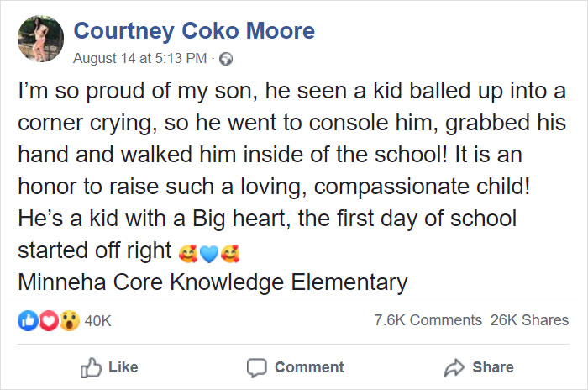588x390 pixels.
Task: Open Courtney Coko Moore's profile picture
Action: click(34, 41)
